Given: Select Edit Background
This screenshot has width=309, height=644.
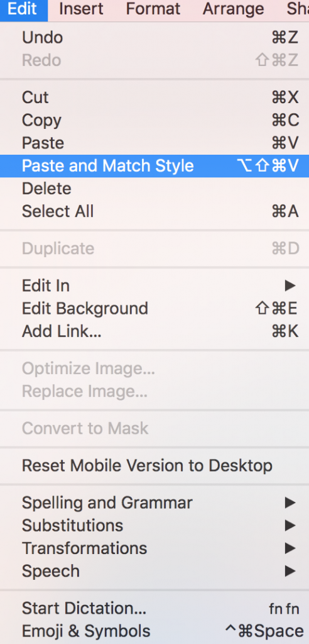Looking at the screenshot, I should click(154, 308).
